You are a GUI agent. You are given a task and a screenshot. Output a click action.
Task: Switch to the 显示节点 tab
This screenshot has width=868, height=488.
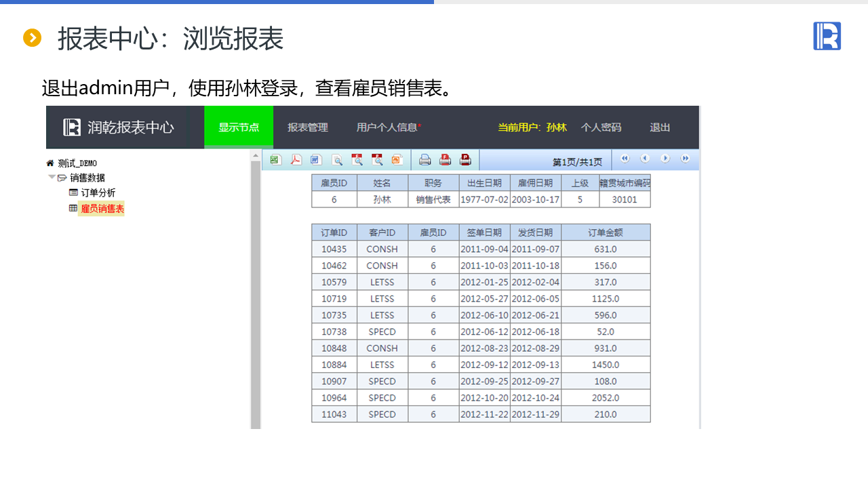(239, 127)
